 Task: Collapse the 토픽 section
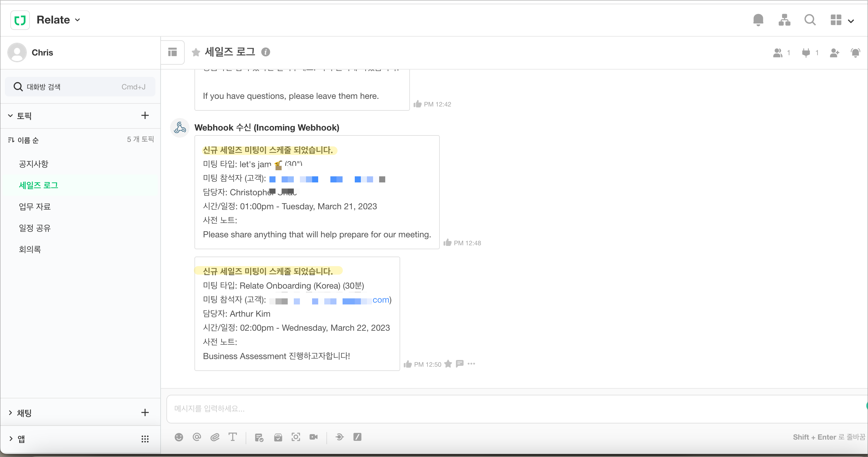(10, 116)
